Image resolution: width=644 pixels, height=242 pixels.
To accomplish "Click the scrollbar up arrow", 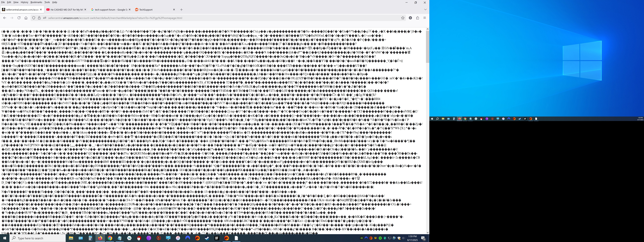I will [428, 29].
